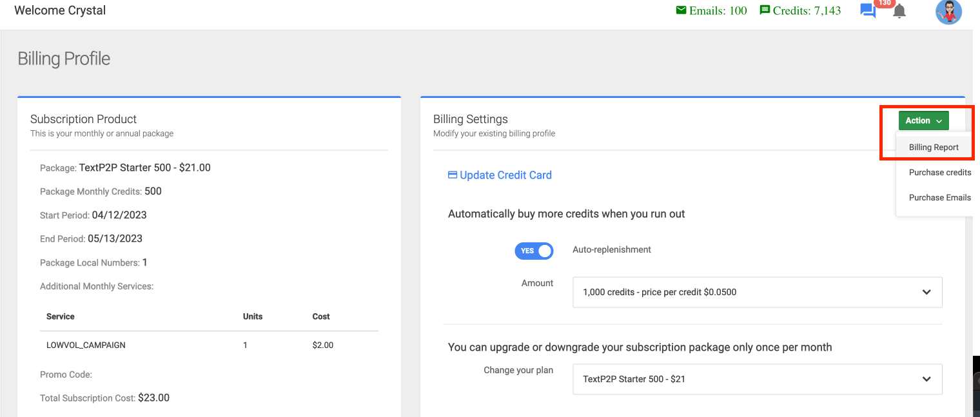Click the Subscription Product heading

click(83, 119)
